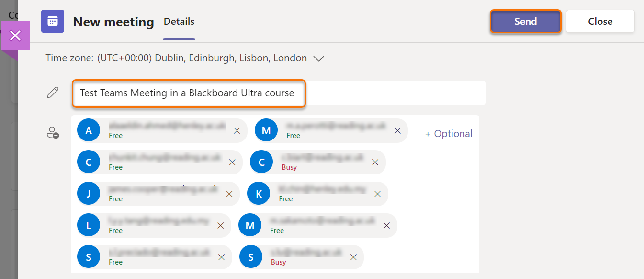Click the purple X panel close icon
Viewport: 644px width, 279px height.
click(15, 35)
